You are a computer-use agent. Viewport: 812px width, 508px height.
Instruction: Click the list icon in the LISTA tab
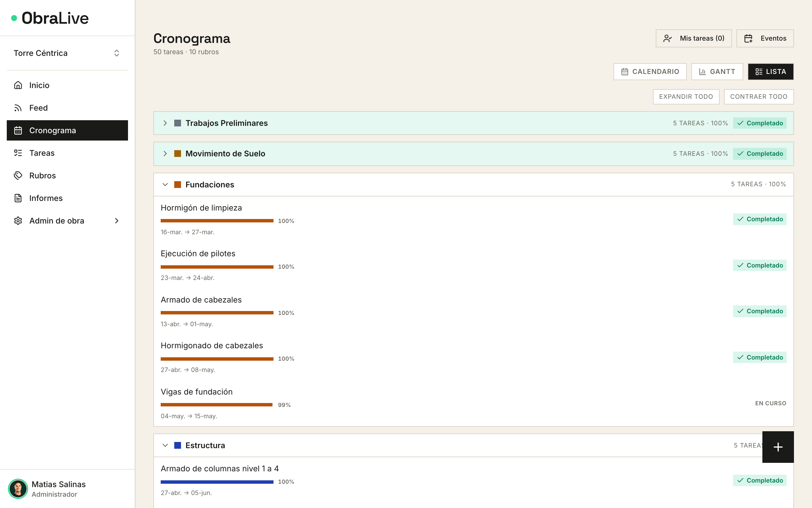coord(759,72)
